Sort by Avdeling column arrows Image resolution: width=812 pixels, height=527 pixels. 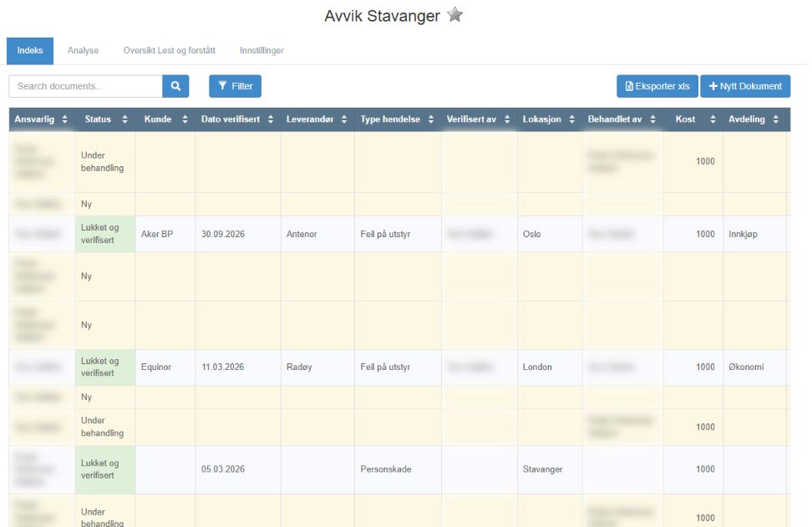(x=776, y=119)
